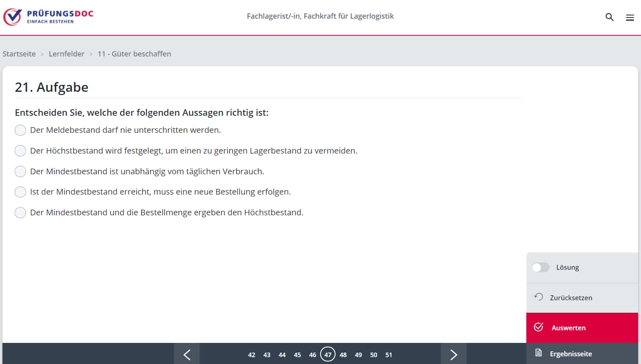Viewport: 641px width, 364px height.
Task: Open the hamburger menu icon
Action: (630, 17)
